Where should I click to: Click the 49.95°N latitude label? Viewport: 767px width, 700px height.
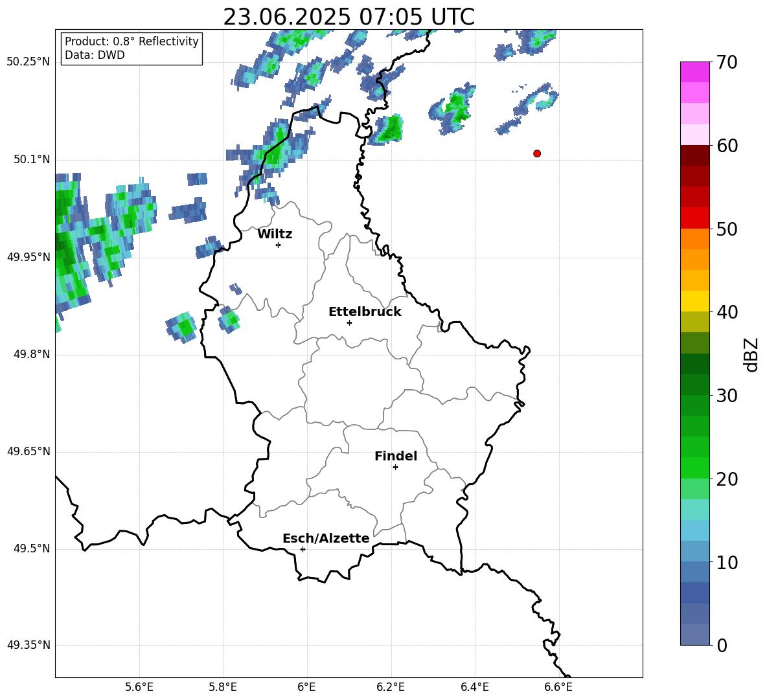[x=29, y=257]
